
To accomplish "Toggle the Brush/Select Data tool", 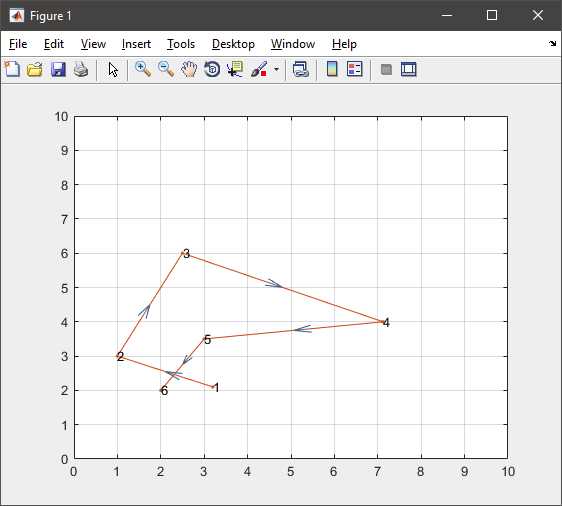I will click(259, 69).
